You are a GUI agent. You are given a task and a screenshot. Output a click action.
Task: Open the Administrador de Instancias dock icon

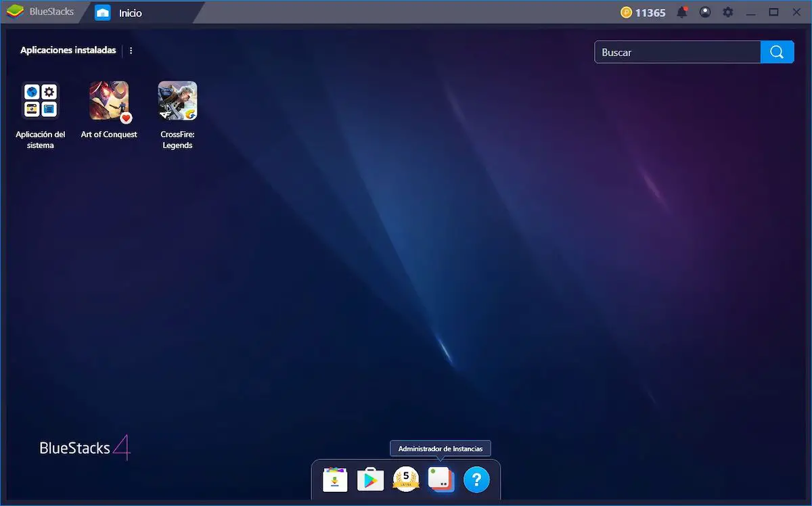[x=441, y=480]
